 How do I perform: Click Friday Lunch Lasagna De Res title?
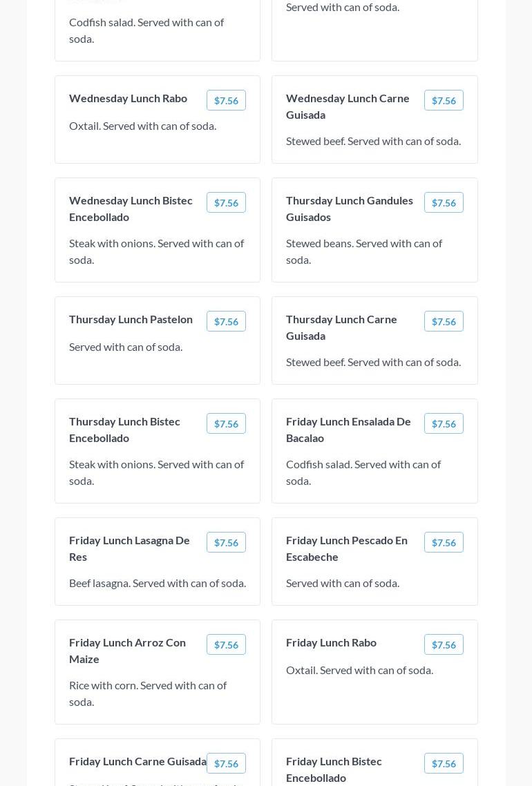pyautogui.click(x=130, y=548)
